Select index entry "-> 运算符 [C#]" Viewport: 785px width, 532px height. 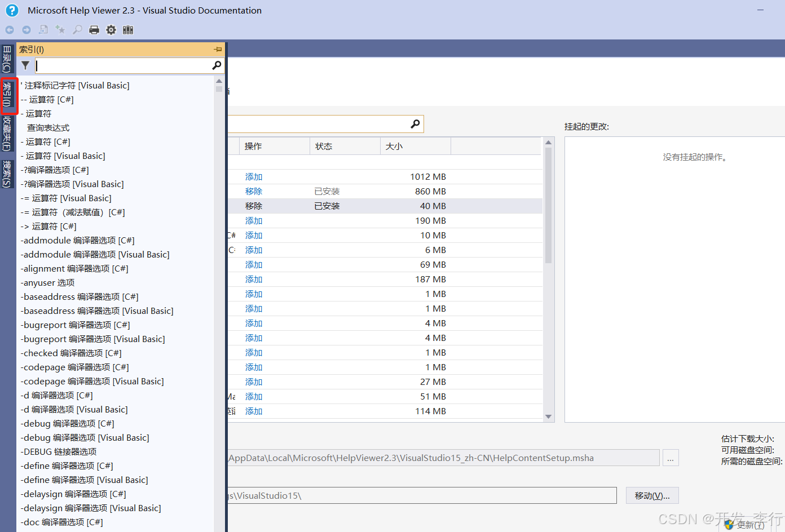(x=48, y=227)
